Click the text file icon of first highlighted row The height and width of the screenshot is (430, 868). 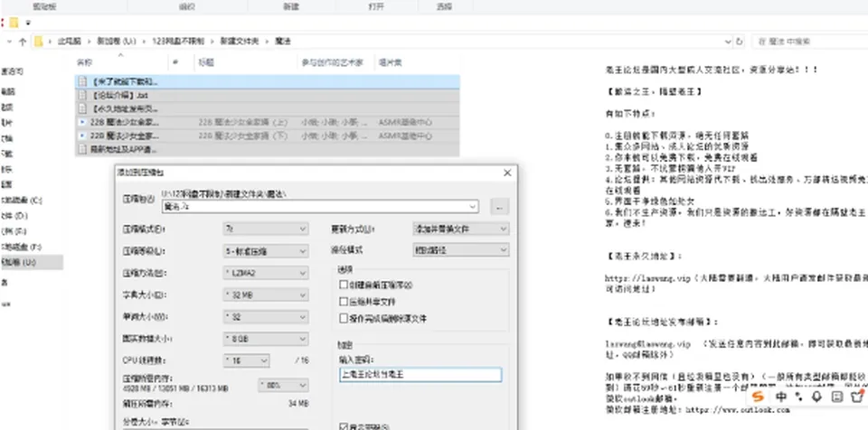(x=82, y=81)
